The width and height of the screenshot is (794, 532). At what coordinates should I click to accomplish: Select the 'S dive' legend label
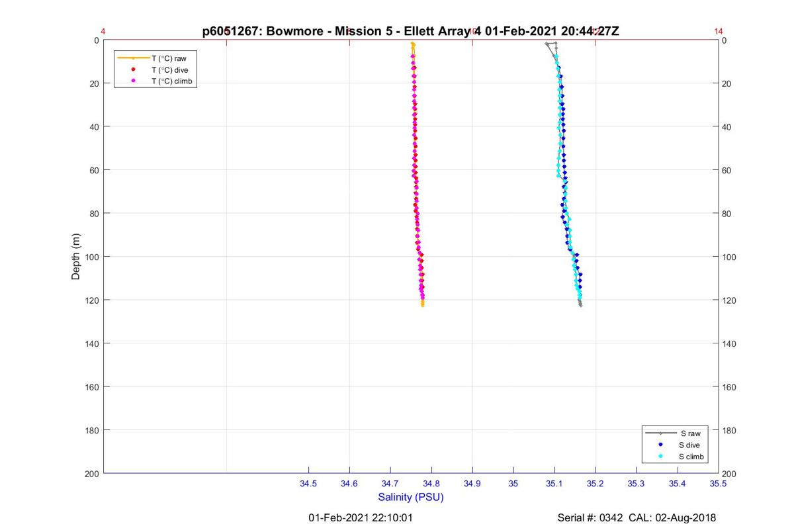click(690, 445)
